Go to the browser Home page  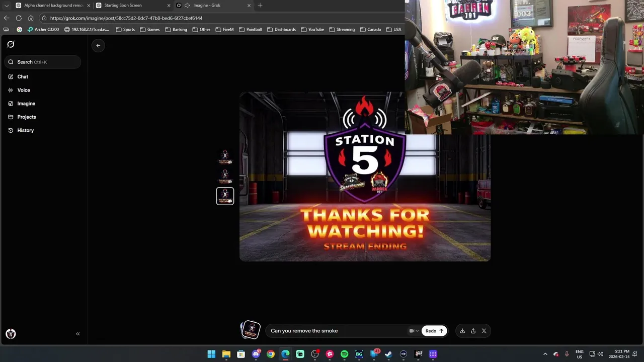pyautogui.click(x=31, y=18)
